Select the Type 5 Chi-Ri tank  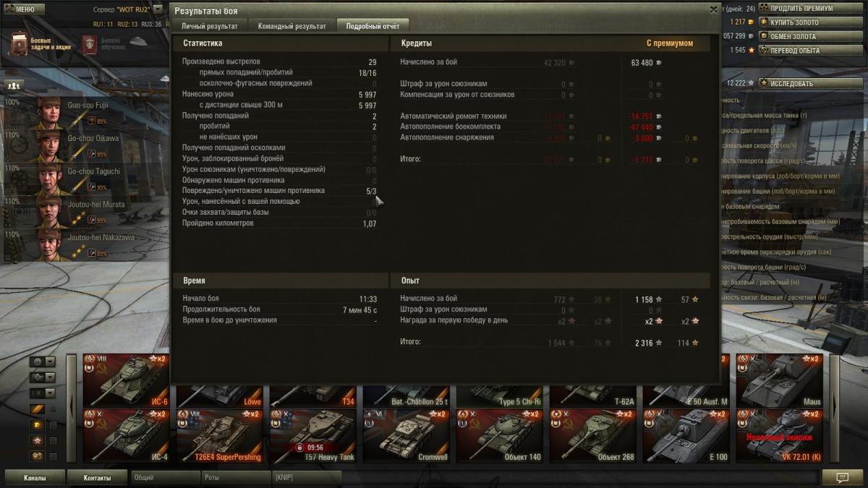[500, 396]
